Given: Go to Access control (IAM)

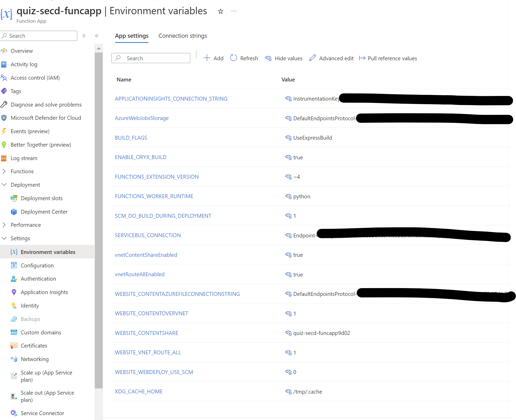Looking at the screenshot, I should (35, 78).
